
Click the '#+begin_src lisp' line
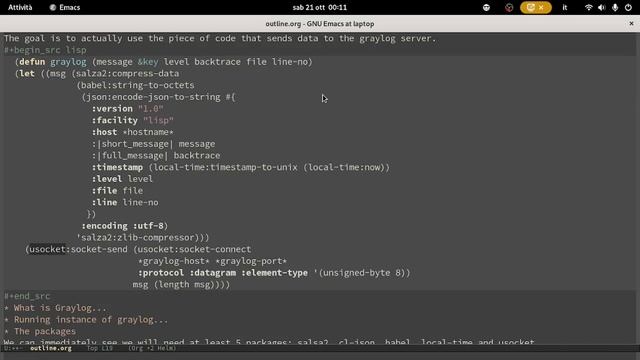coord(45,50)
